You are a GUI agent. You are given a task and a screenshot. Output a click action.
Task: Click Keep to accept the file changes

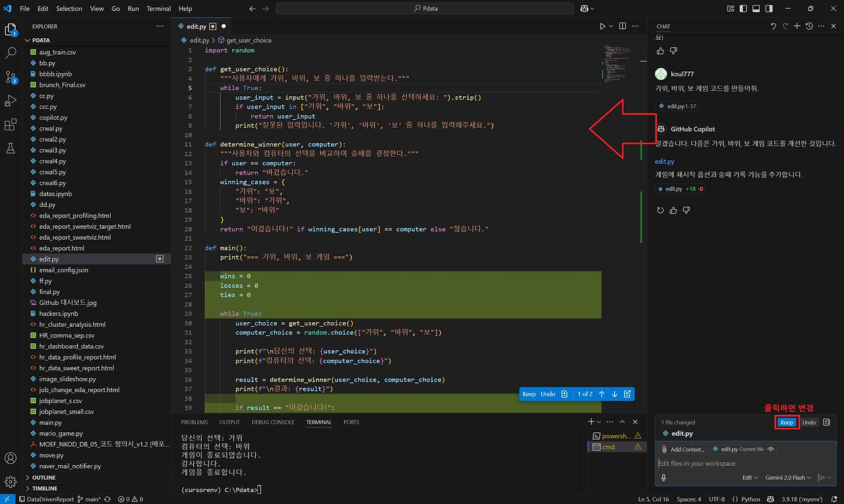click(786, 422)
